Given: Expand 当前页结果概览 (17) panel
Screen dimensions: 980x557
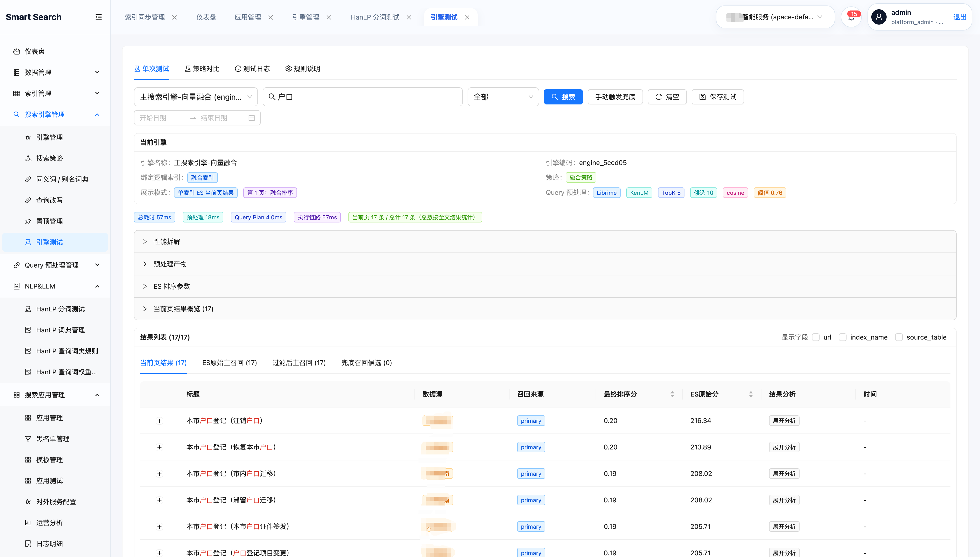Looking at the screenshot, I should pos(545,309).
